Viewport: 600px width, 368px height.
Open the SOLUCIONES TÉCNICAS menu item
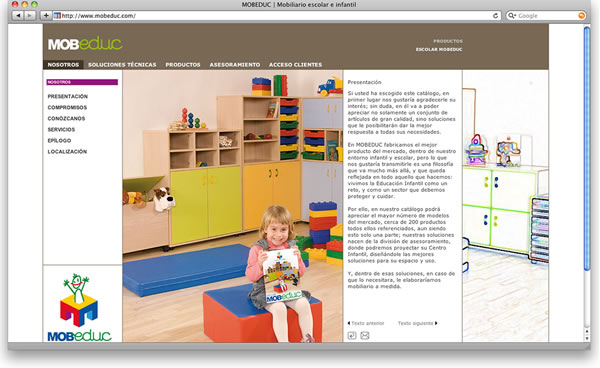coord(122,65)
